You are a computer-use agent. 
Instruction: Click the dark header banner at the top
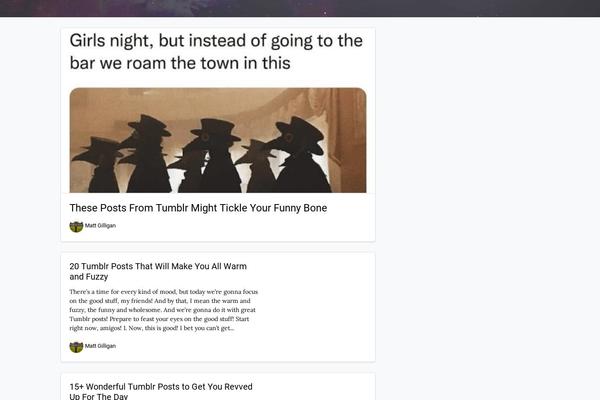coord(300,8)
